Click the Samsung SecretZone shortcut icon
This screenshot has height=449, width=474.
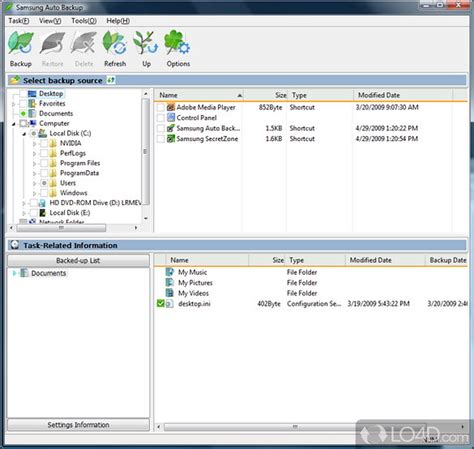[171, 139]
